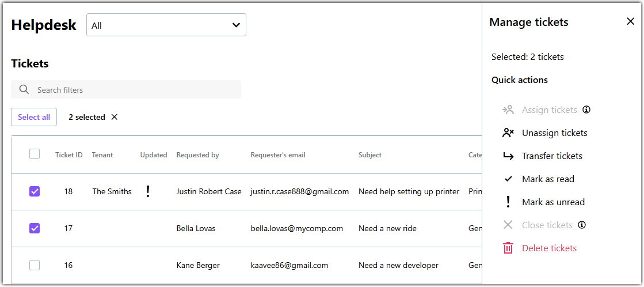
Task: Click the Assign tickets person icon
Action: tap(508, 109)
